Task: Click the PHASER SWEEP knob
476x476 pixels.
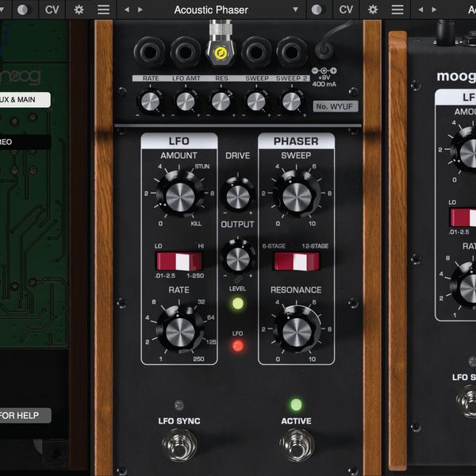Action: point(297,194)
